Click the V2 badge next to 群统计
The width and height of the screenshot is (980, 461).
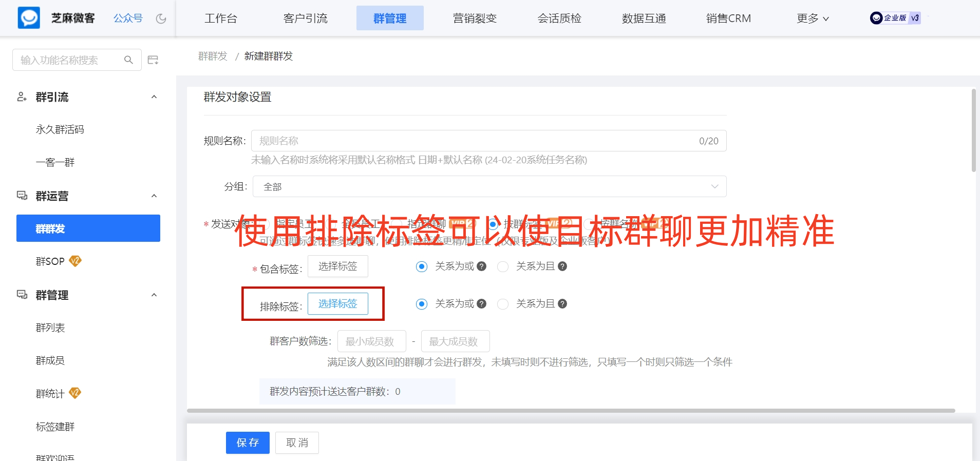(75, 393)
